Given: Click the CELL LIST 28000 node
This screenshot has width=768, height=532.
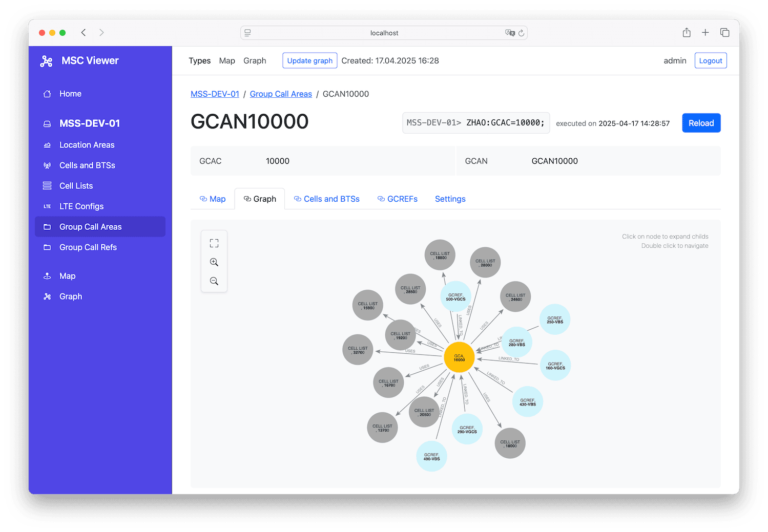Looking at the screenshot, I should click(x=485, y=262).
